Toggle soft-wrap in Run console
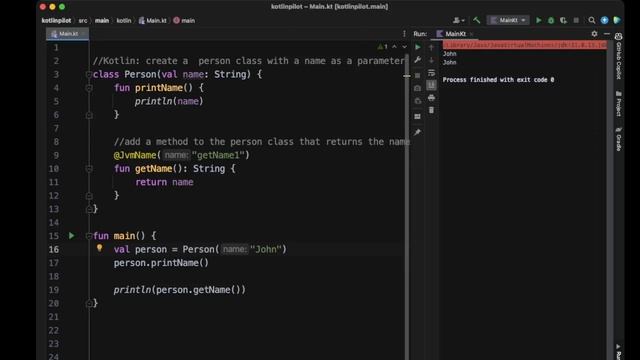The width and height of the screenshot is (640, 360). [431, 73]
